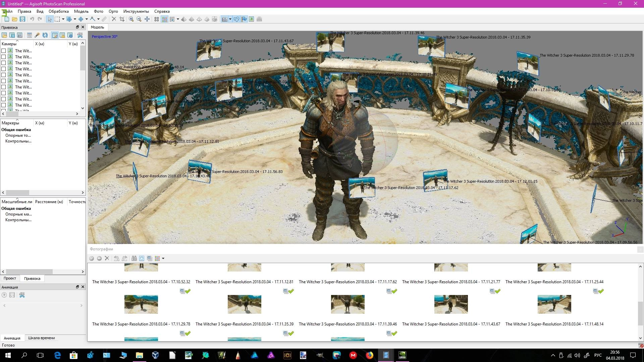Screen dimensions: 644x362
Task: Click the Open project folder icon
Action: click(14, 19)
